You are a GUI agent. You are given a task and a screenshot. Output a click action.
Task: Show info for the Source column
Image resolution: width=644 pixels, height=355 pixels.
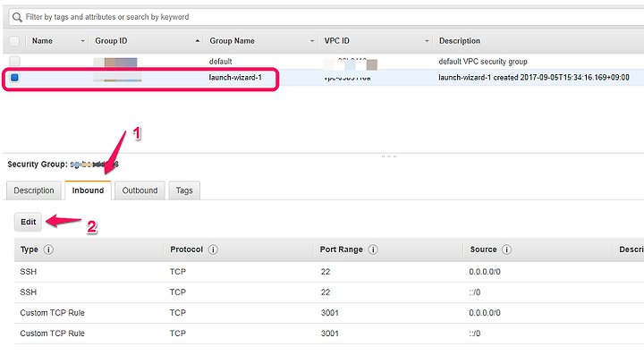(506, 249)
